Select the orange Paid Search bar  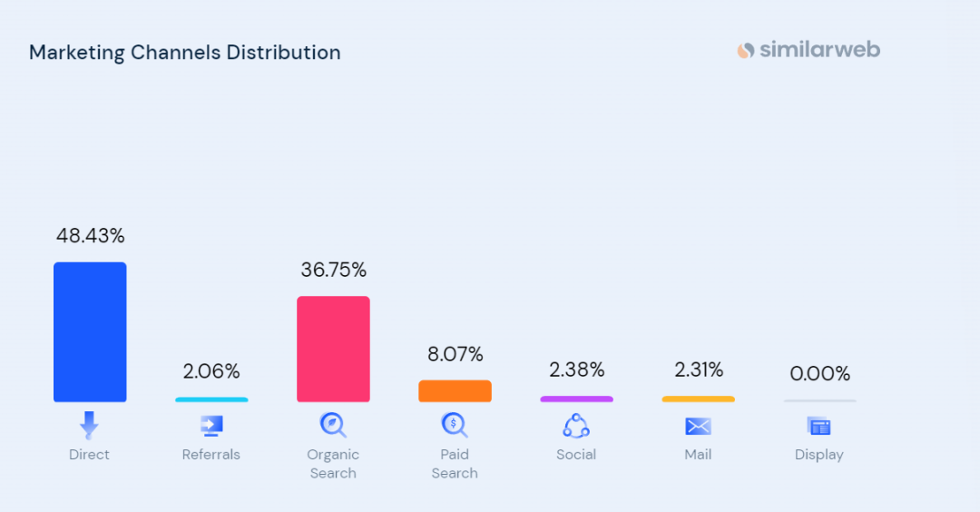[455, 391]
